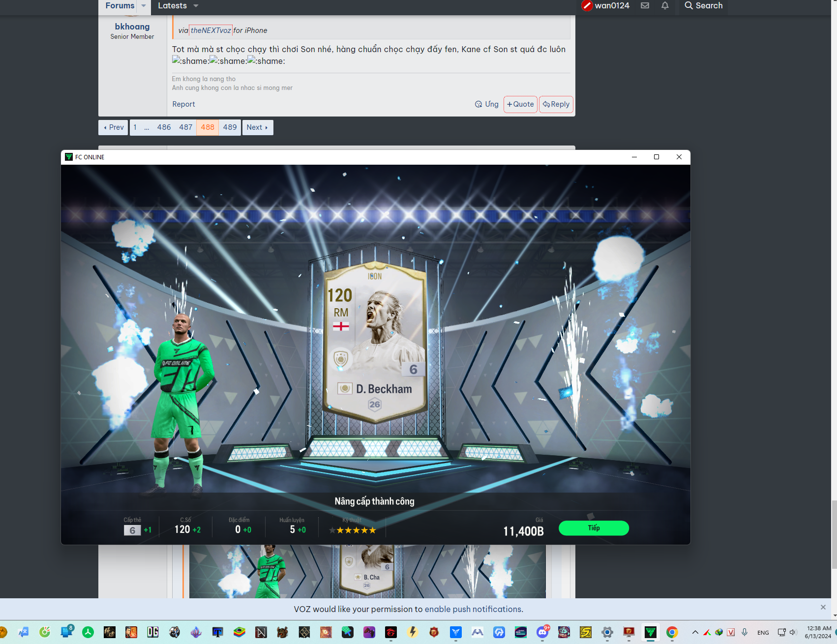Open the alerts bell in the forum header
This screenshot has width=837, height=644.
665,6
